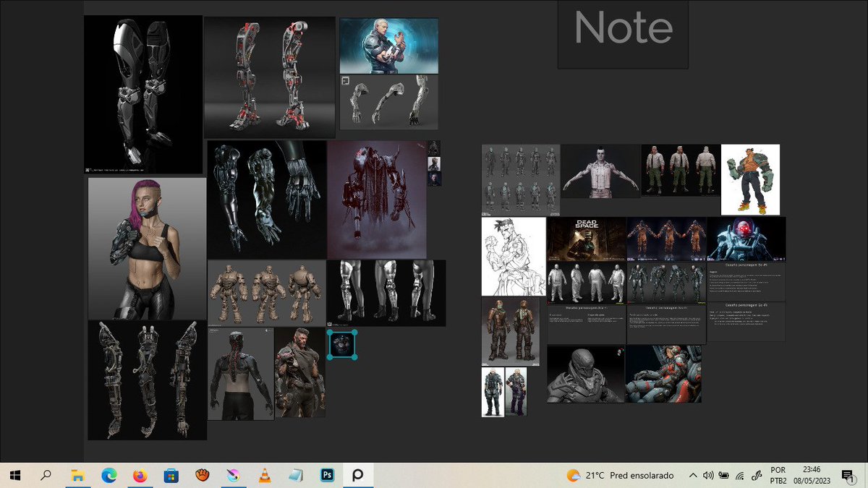Launch Microsoft Edge browser
The image size is (868, 488).
[x=109, y=476]
